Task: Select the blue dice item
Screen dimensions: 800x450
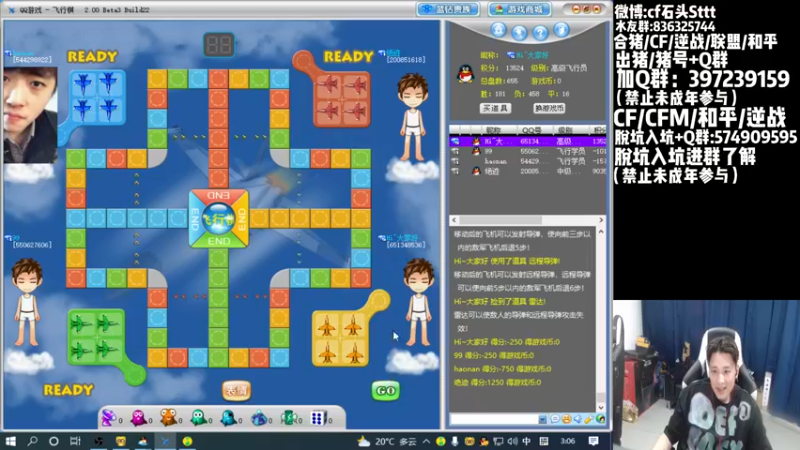Action: (x=318, y=418)
